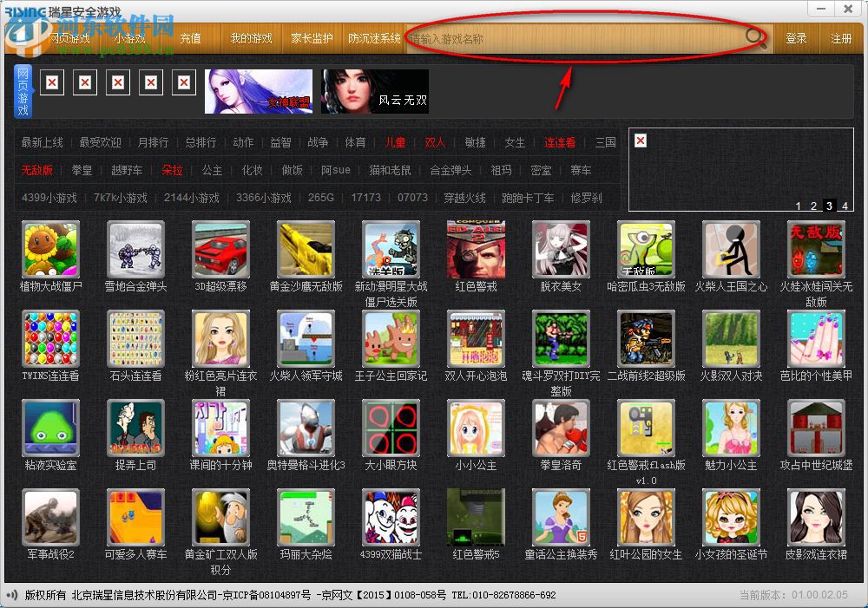Viewport: 868px width, 608px height.
Task: Open 家长监护 in the top bar
Action: (312, 38)
